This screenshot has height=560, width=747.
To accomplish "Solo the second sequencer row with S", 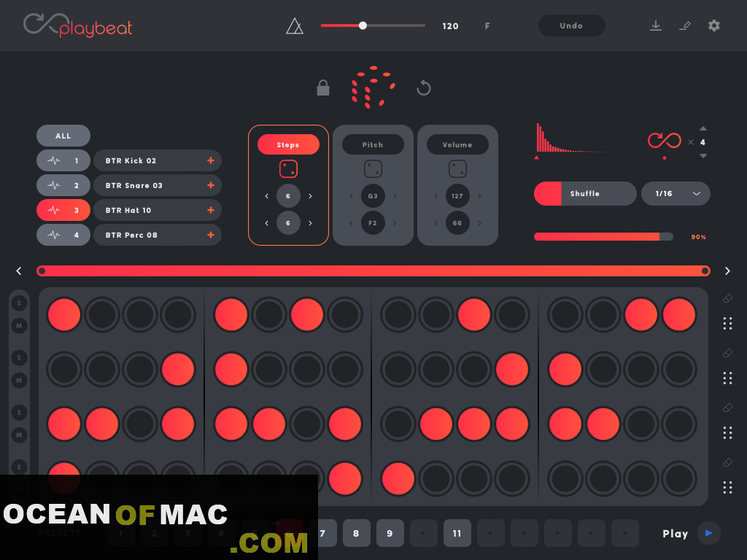I will point(19,358).
